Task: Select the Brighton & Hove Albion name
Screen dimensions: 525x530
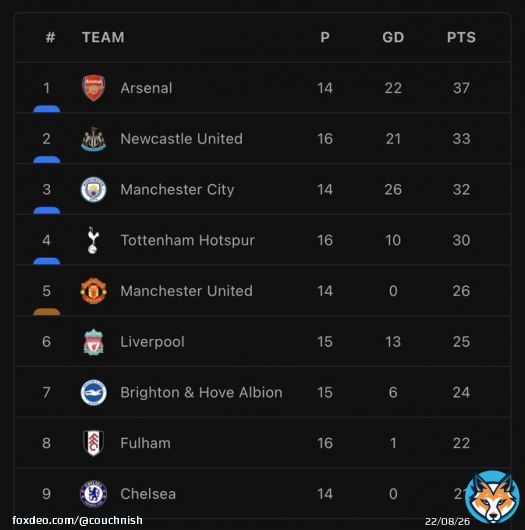Action: point(201,392)
